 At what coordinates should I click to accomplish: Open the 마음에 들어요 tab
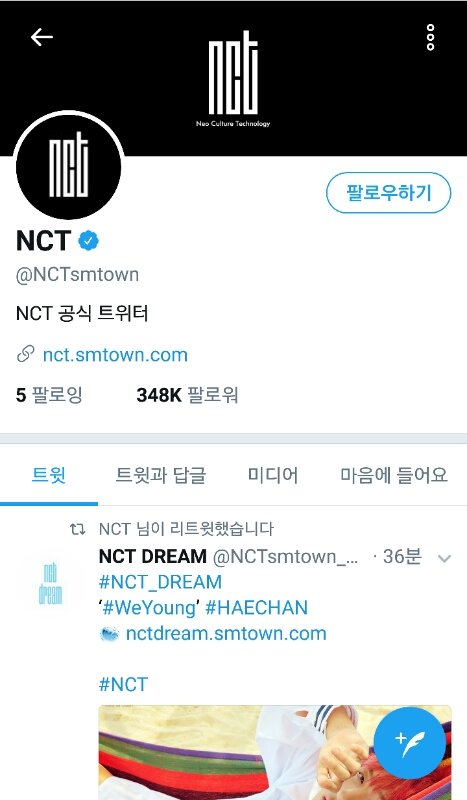pyautogui.click(x=394, y=476)
